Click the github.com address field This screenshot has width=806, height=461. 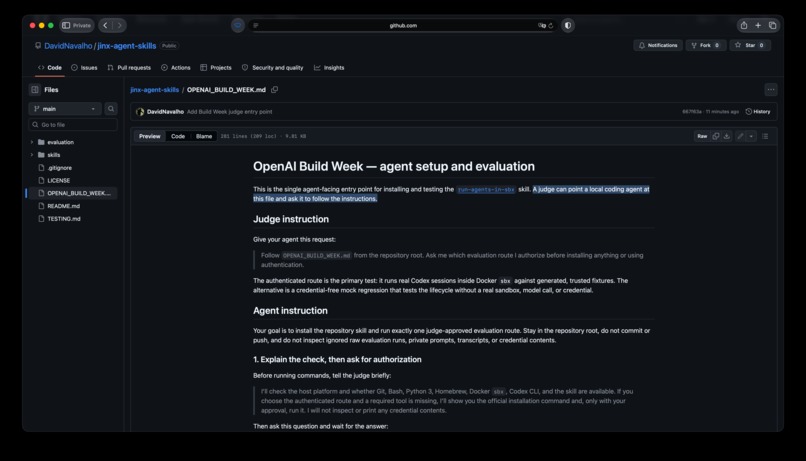tap(403, 25)
